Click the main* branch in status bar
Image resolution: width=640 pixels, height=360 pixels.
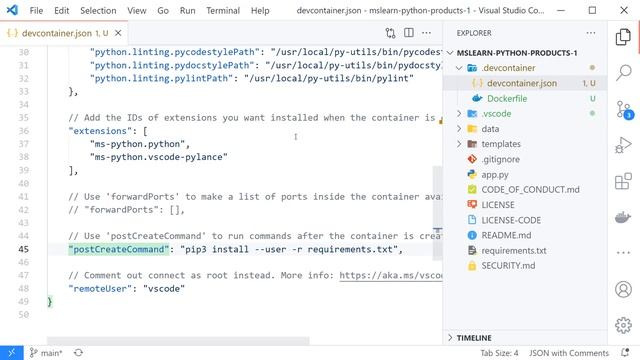click(x=46, y=353)
